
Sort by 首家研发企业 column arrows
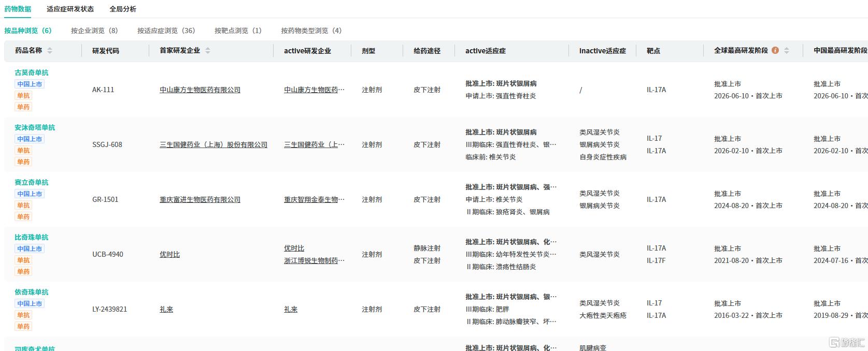(x=208, y=51)
